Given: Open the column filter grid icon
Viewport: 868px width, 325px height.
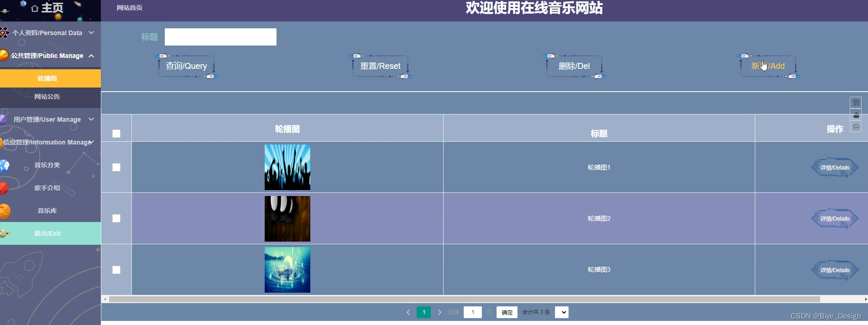Looking at the screenshot, I should click(x=856, y=103).
